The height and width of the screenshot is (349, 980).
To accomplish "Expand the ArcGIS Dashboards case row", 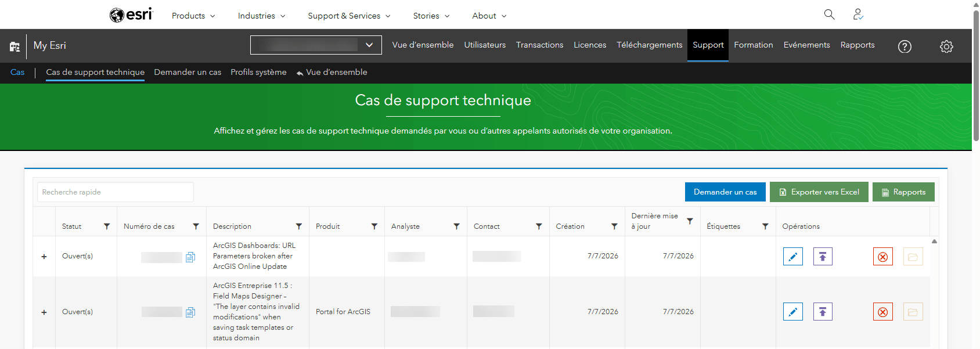I will [x=44, y=257].
